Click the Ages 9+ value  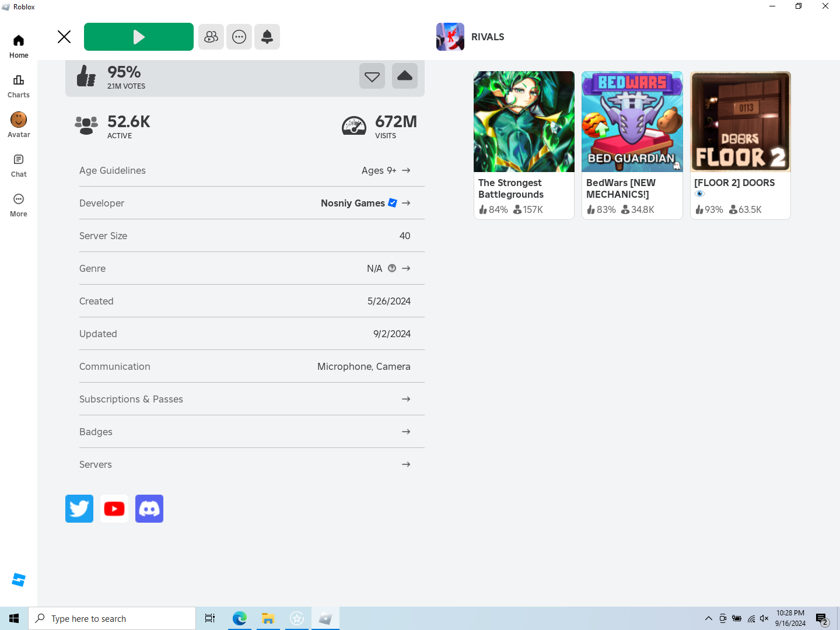pyautogui.click(x=379, y=170)
